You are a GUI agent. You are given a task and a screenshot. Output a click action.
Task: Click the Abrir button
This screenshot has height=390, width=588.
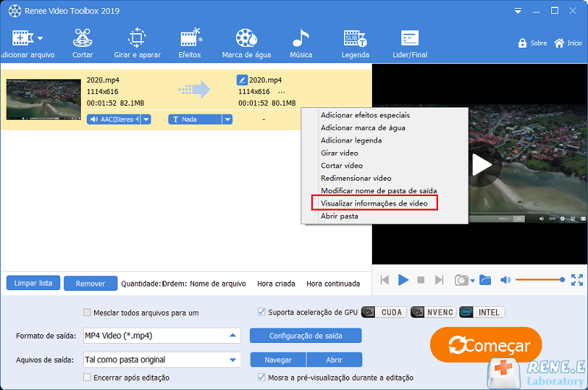334,360
